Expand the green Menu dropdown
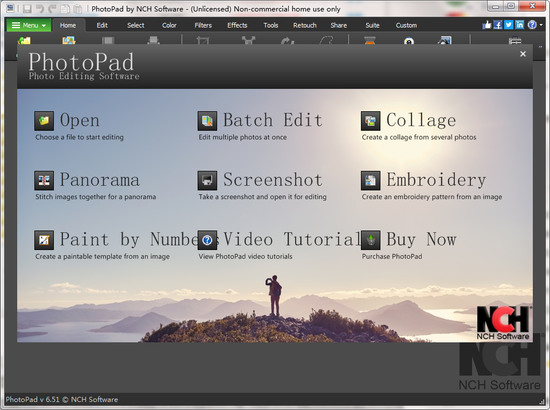This screenshot has height=410, width=550. click(29, 25)
